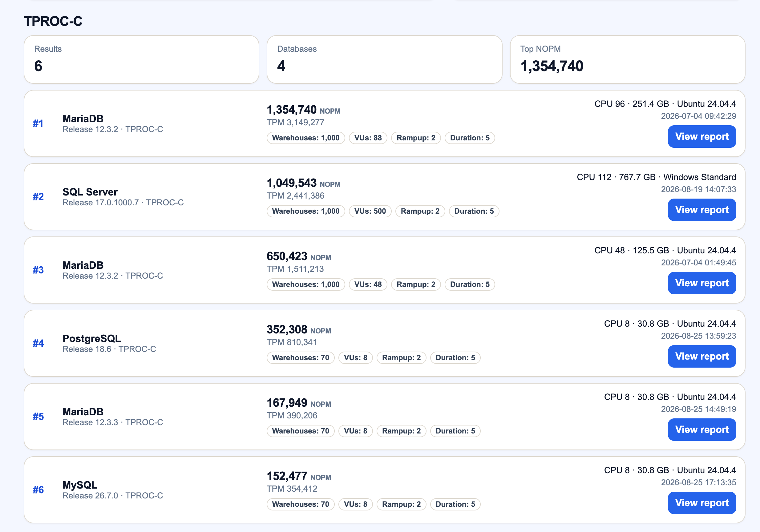
Task: Click Warehouses: 1,000 chip in SQL Server row
Action: [x=305, y=211]
